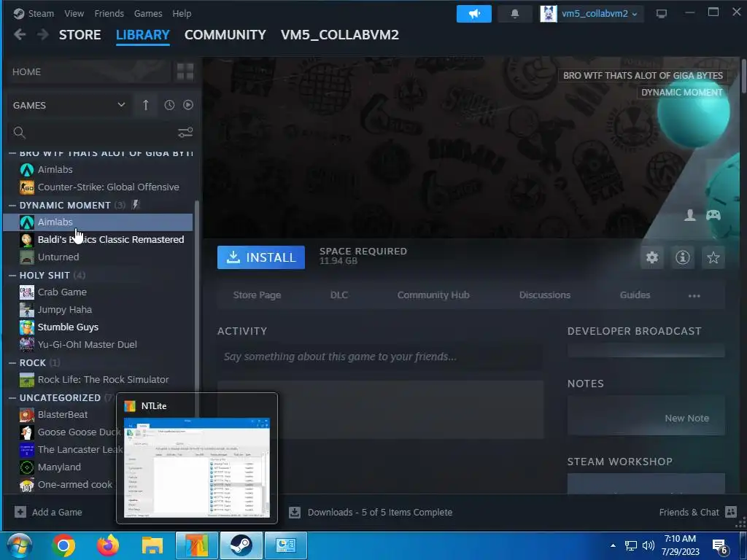Collapse the ROCK category
This screenshot has height=560, width=747.
(12, 363)
